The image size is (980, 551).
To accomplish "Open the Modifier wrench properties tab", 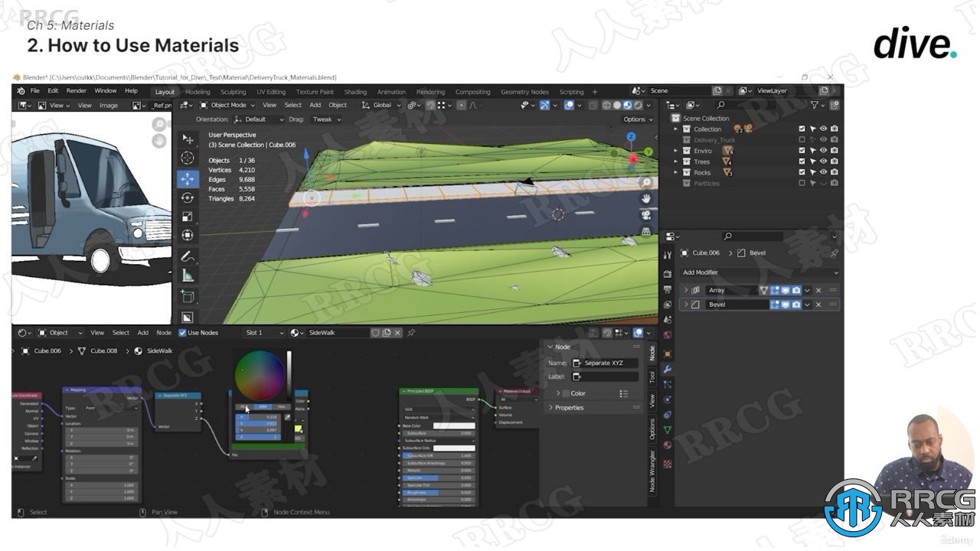I will [668, 369].
